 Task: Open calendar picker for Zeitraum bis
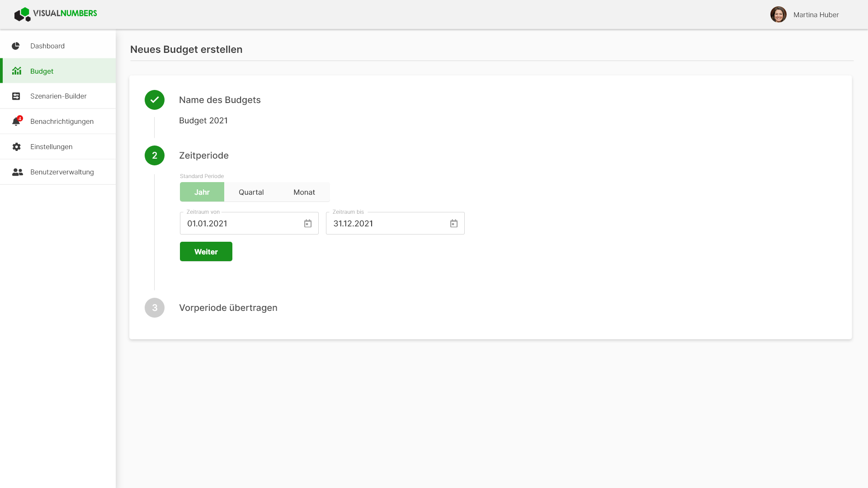click(454, 224)
